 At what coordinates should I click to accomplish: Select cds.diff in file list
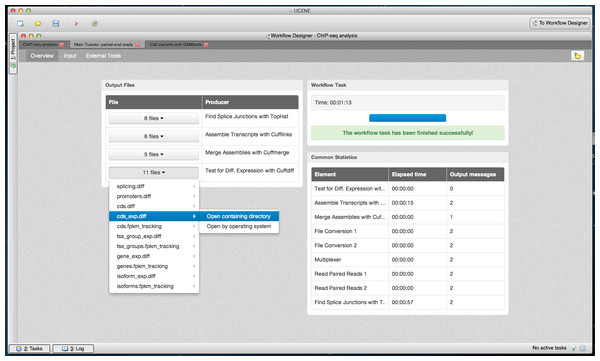[x=154, y=206]
